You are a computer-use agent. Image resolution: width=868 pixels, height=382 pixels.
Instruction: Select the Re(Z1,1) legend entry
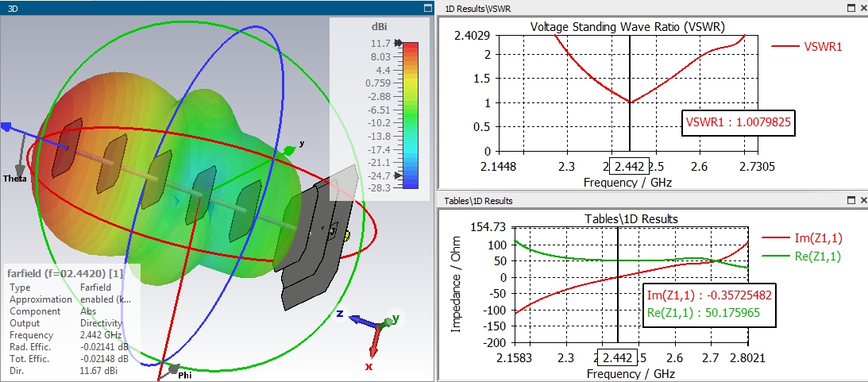[801, 257]
